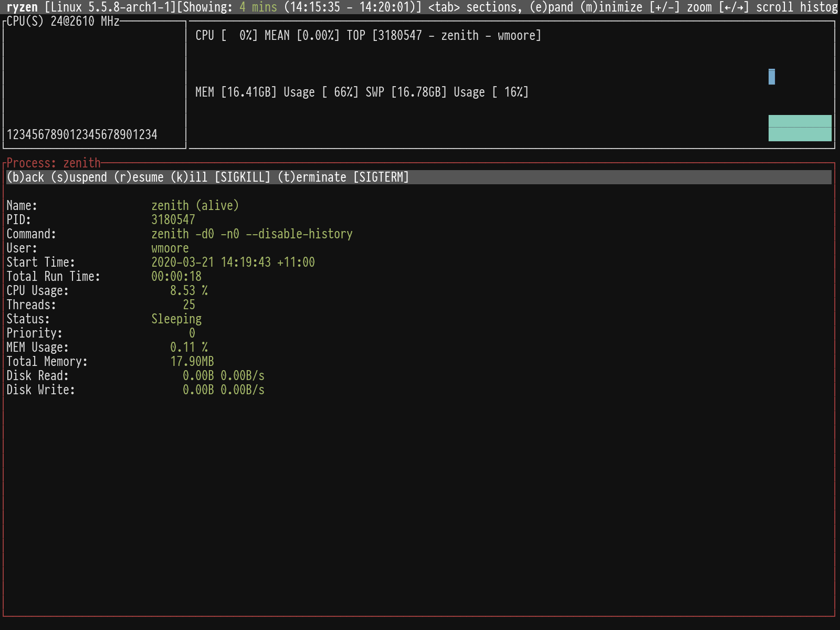Image resolution: width=840 pixels, height=630 pixels.
Task: Click the (b)ack option
Action: click(x=25, y=177)
